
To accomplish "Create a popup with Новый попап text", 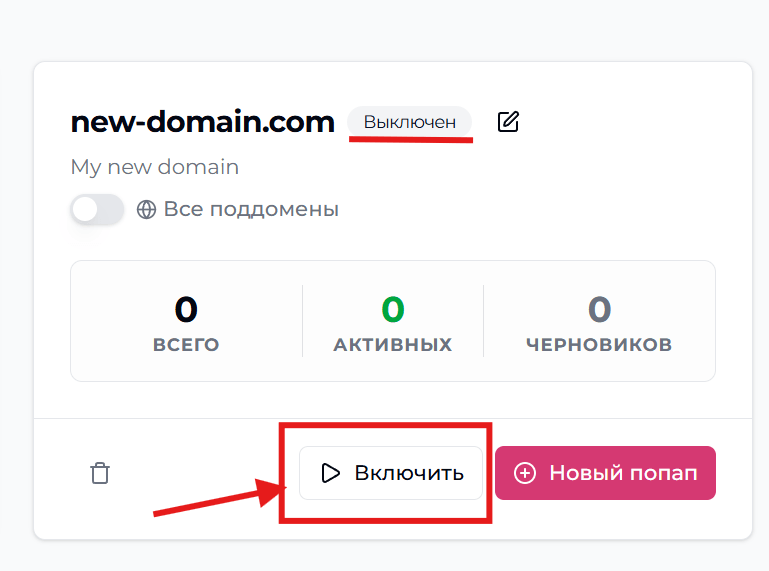I will [623, 473].
